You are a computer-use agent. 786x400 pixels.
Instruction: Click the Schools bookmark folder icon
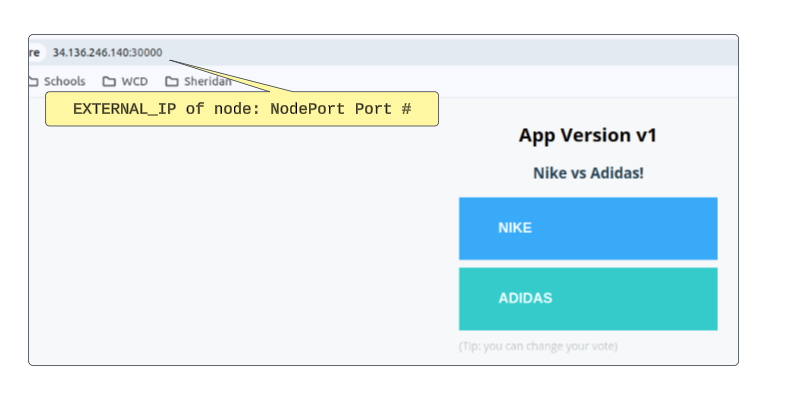[34, 82]
